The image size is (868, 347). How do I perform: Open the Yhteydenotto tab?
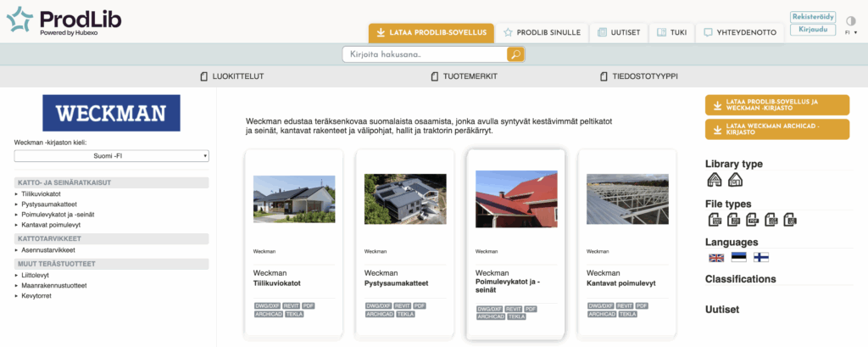click(739, 33)
